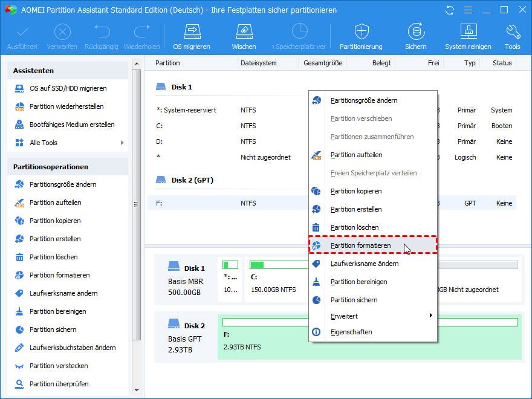Expand the Alle Tools submenu arrow

pyautogui.click(x=122, y=143)
